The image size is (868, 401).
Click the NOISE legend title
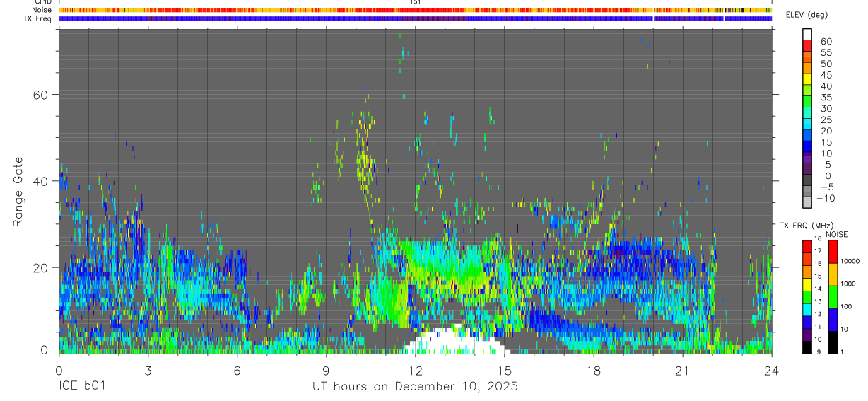[836, 234]
